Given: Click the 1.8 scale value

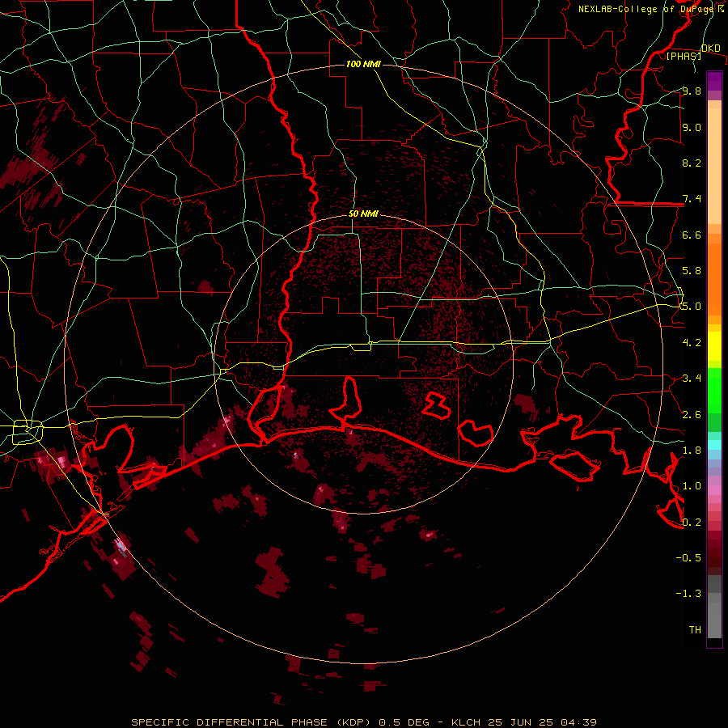Looking at the screenshot, I should (x=692, y=451).
